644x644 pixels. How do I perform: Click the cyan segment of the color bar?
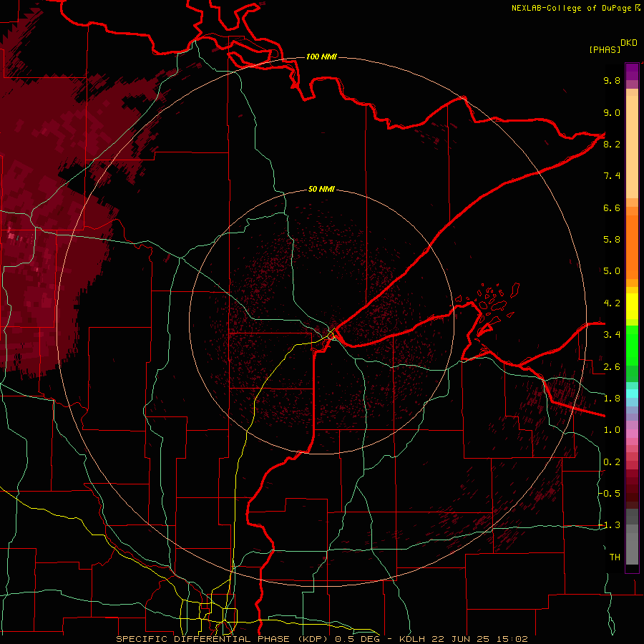(632, 393)
